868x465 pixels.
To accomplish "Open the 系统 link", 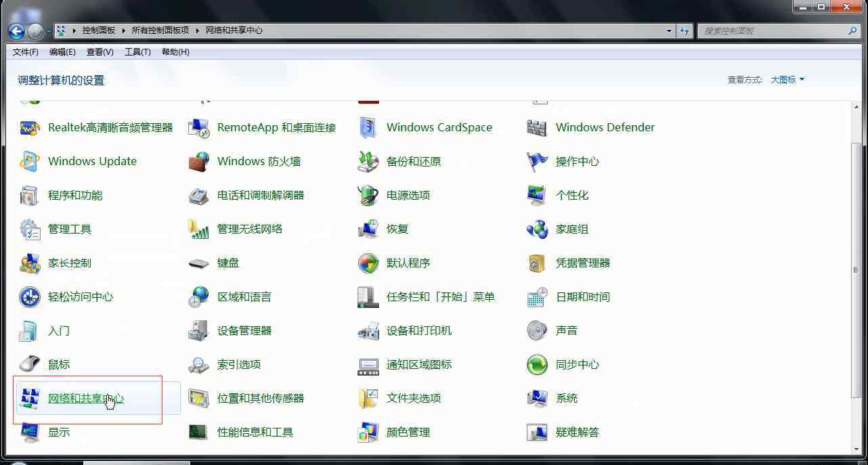I will [x=567, y=399].
